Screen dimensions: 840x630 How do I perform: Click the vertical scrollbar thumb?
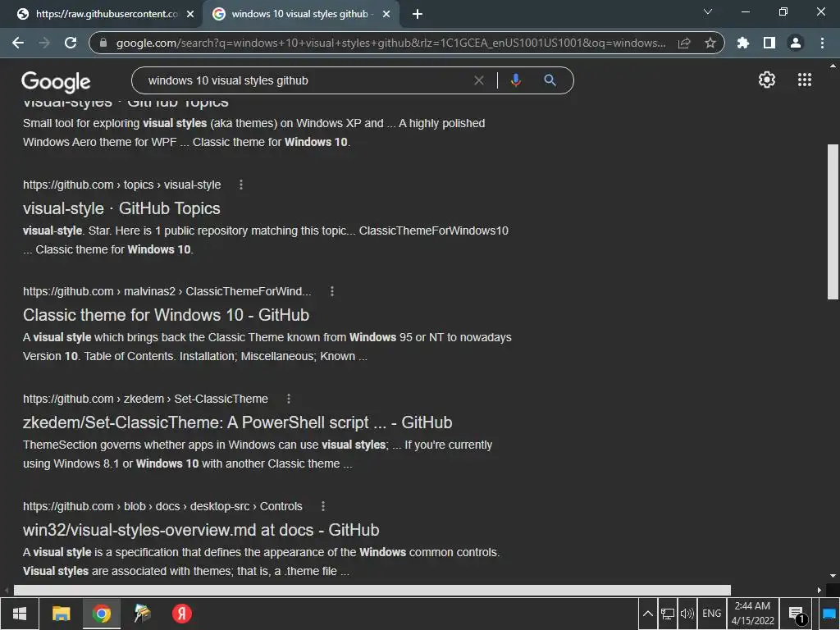coord(833,221)
